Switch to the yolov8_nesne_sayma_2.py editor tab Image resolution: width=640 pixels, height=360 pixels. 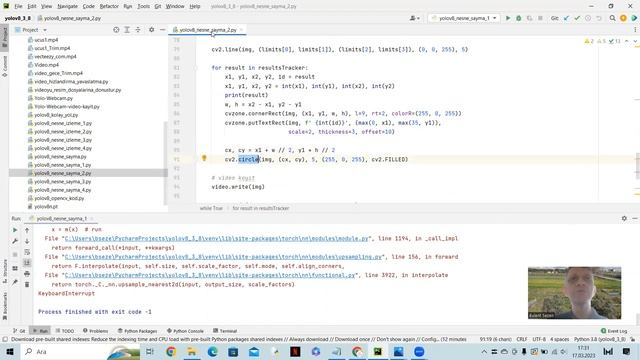coord(208,30)
